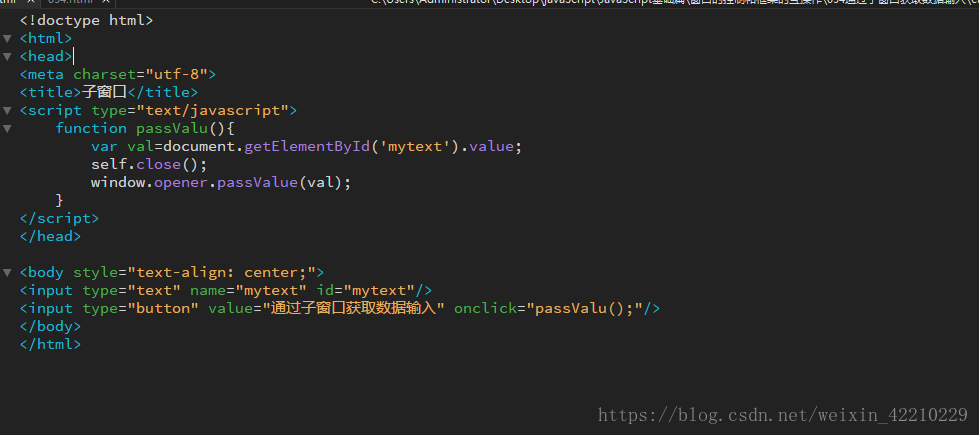Click getElementById in the var val line

(x=307, y=147)
